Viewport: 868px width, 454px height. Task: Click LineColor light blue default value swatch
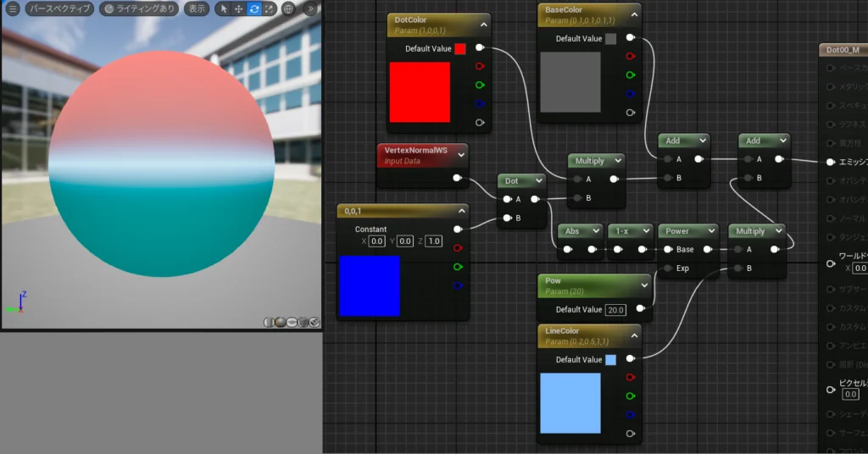[x=610, y=359]
